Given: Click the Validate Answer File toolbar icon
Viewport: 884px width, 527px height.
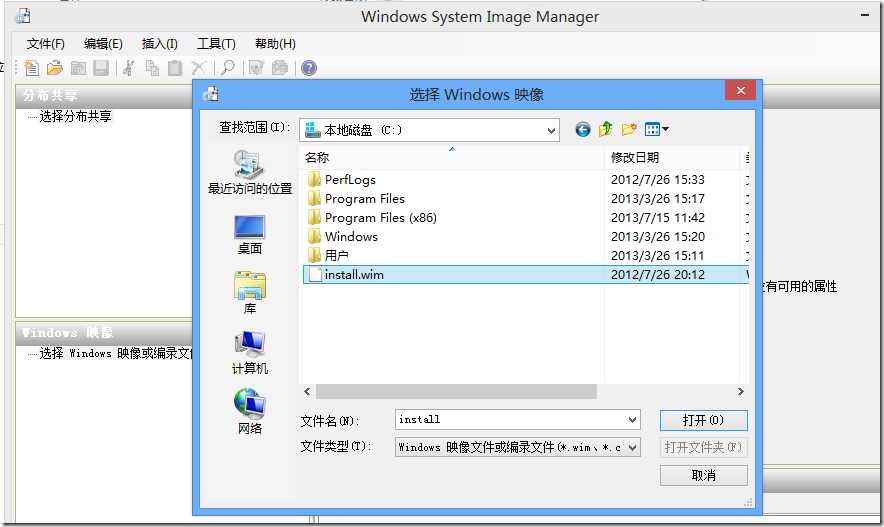Looking at the screenshot, I should point(257,68).
